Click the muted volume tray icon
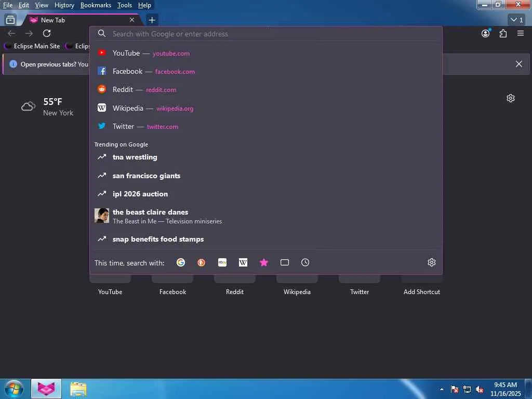 480,390
